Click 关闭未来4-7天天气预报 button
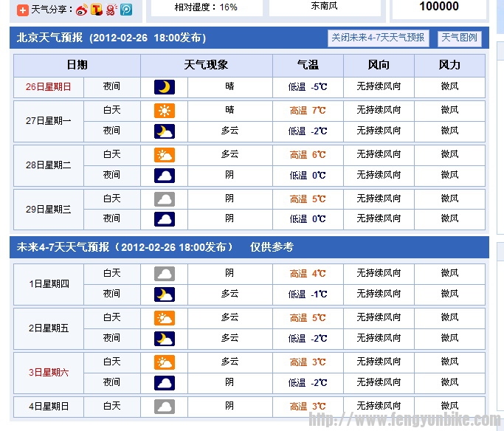Viewport: 504px width, 431px height. point(379,38)
